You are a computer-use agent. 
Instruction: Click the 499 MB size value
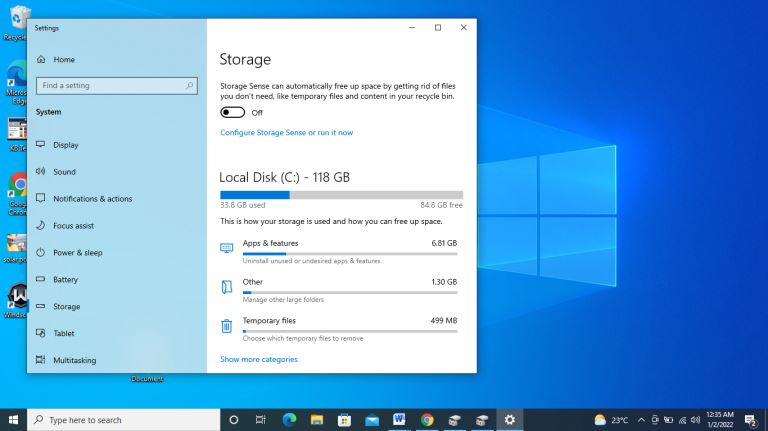point(444,320)
